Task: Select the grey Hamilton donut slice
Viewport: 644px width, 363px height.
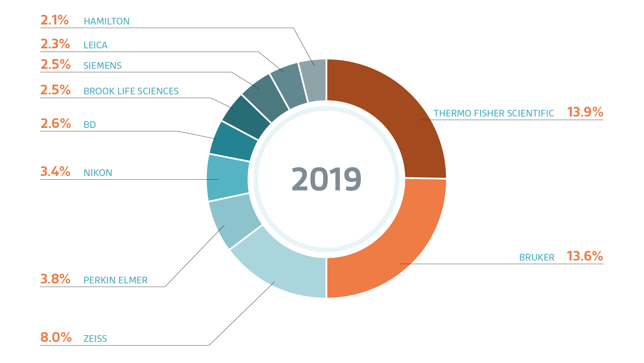Action: [314, 81]
